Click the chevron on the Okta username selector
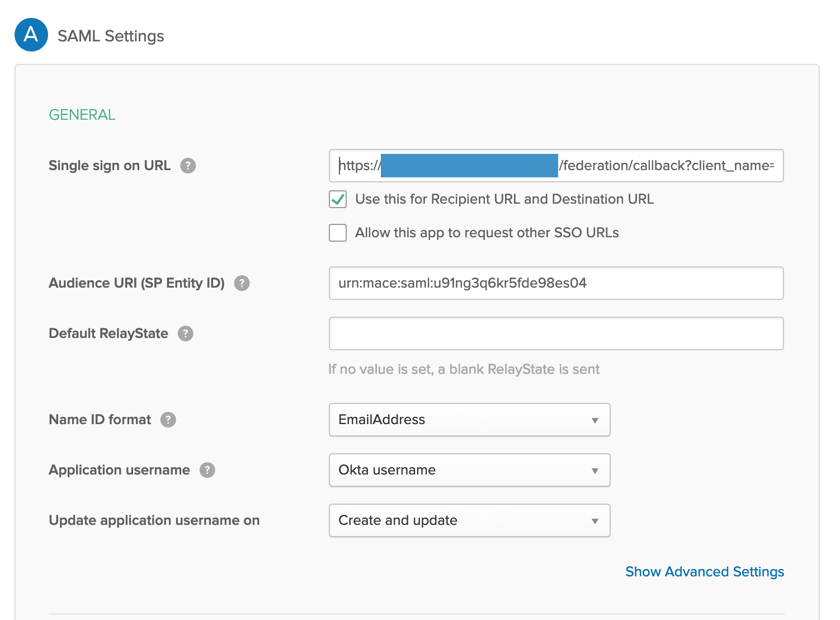 click(x=594, y=470)
